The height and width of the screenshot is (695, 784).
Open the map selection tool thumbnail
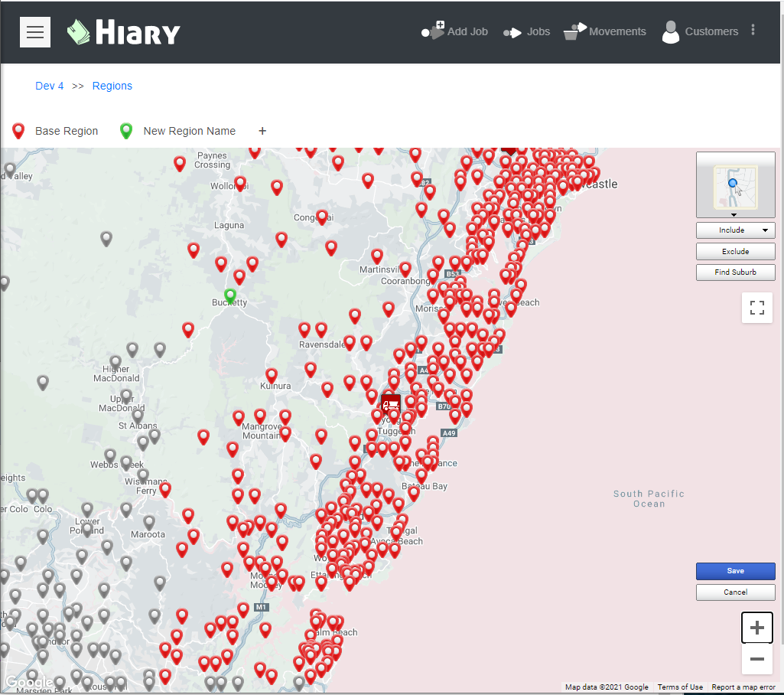tap(735, 187)
